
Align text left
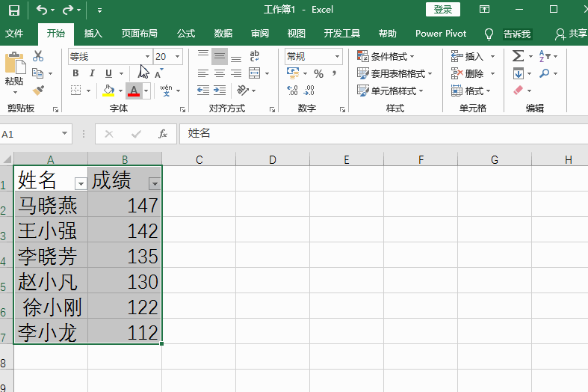[x=203, y=73]
